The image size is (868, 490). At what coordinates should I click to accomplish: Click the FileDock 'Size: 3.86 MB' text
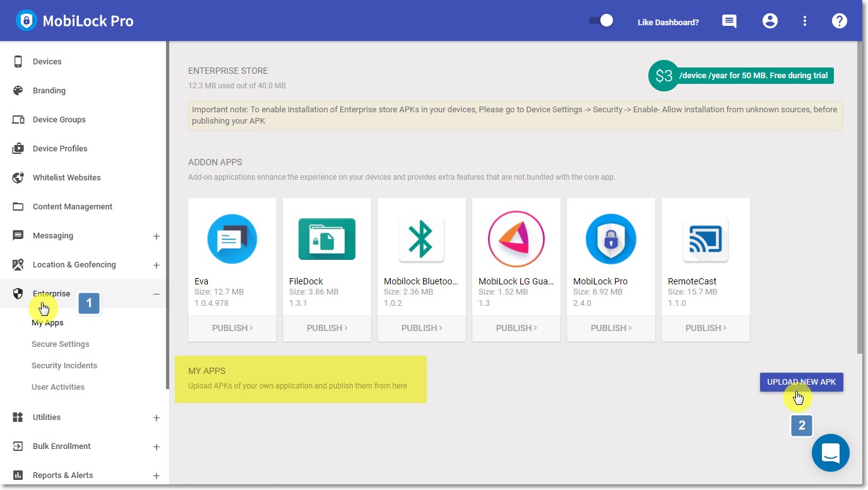314,292
